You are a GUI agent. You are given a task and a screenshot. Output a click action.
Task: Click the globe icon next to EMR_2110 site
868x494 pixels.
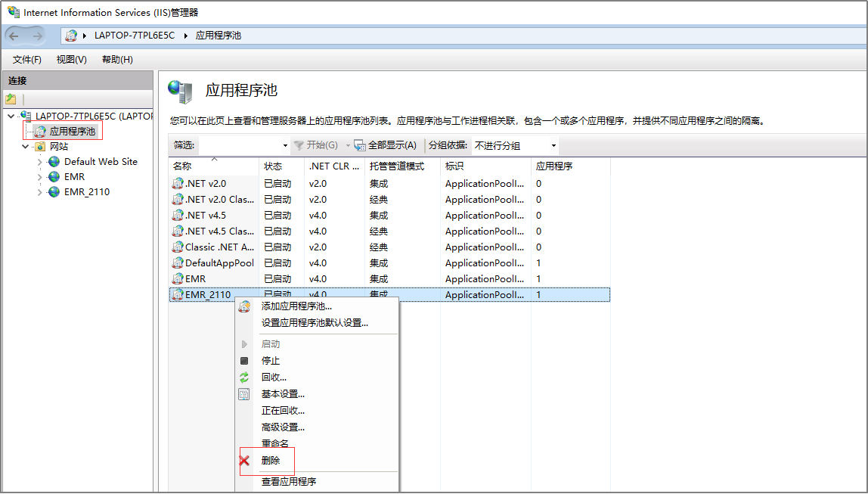coord(54,192)
